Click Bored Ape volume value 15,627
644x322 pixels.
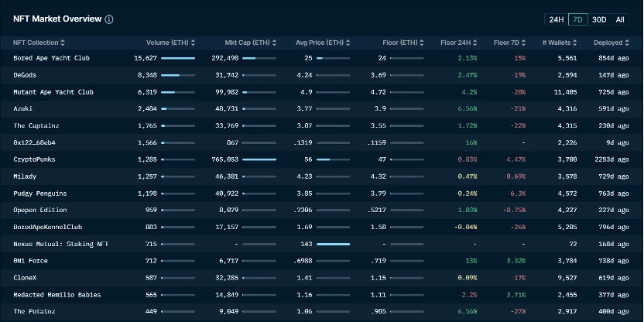click(x=146, y=58)
